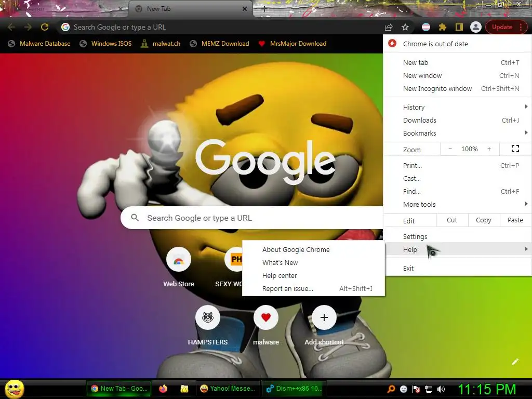Click Chrome is out of date notice

(457, 44)
